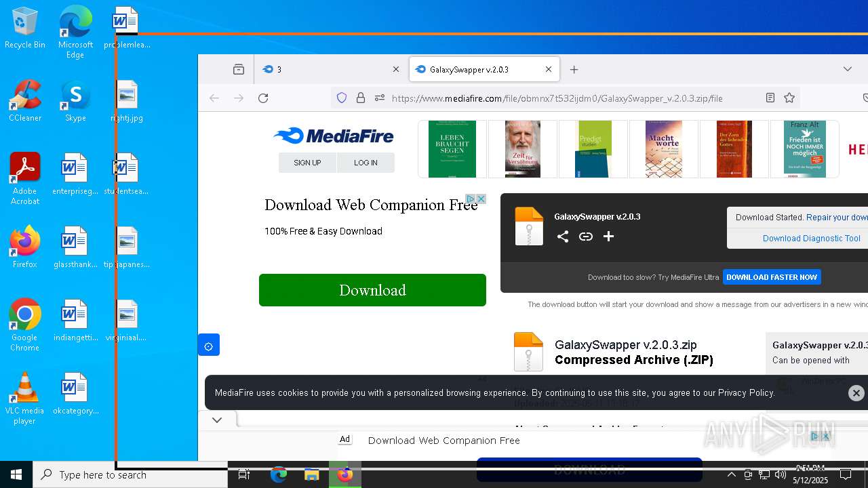
Task: Open the blue cookie settings gear
Action: 209,345
